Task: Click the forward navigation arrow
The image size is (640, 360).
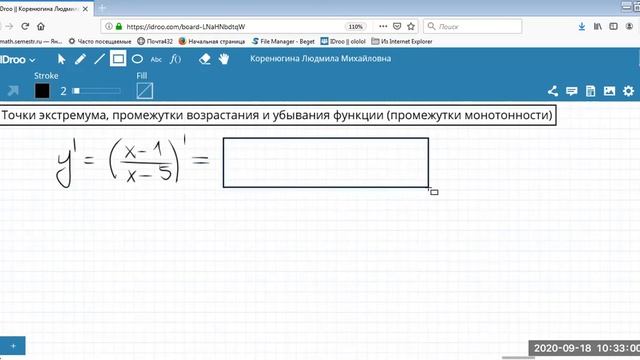Action: 9,26
